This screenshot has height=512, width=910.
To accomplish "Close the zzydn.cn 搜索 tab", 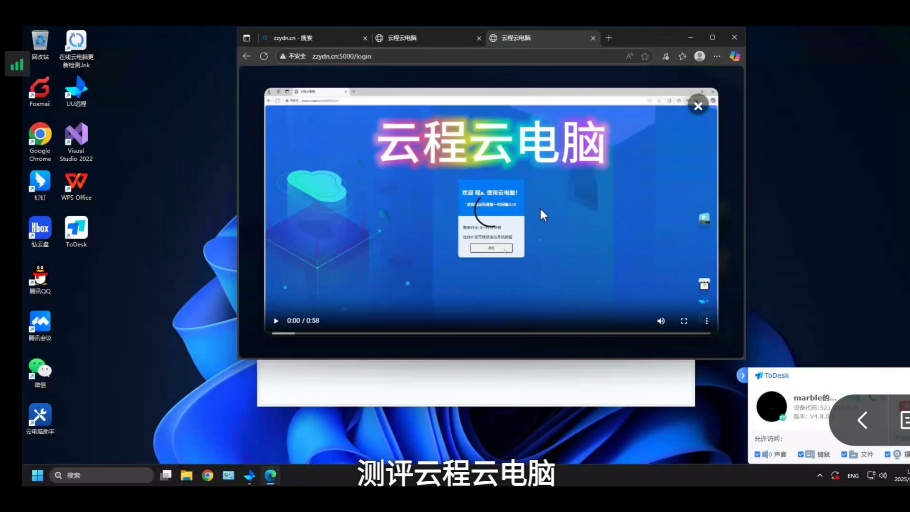I will coord(365,38).
